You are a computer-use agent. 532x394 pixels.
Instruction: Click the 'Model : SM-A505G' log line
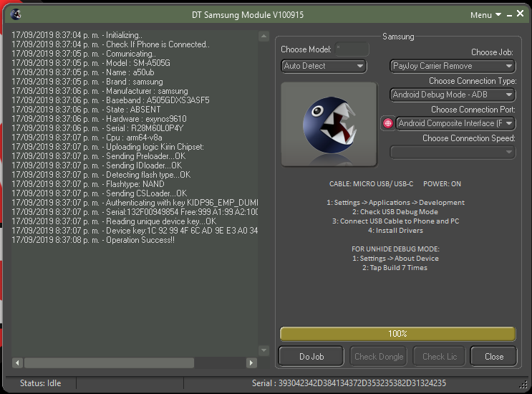point(91,63)
